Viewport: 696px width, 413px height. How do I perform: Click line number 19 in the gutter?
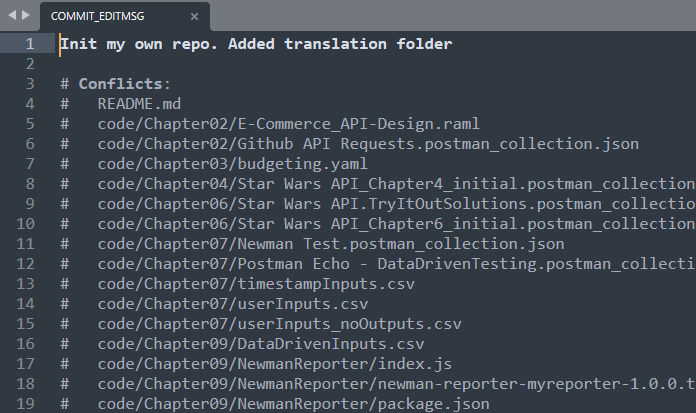26,404
